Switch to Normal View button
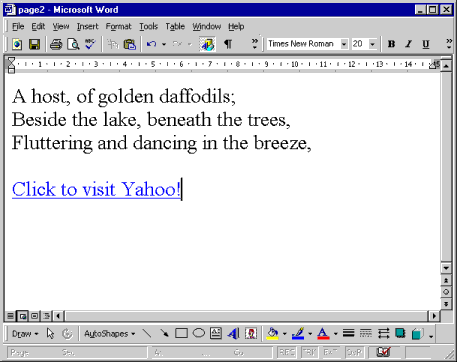The image size is (457, 362). (x=11, y=316)
